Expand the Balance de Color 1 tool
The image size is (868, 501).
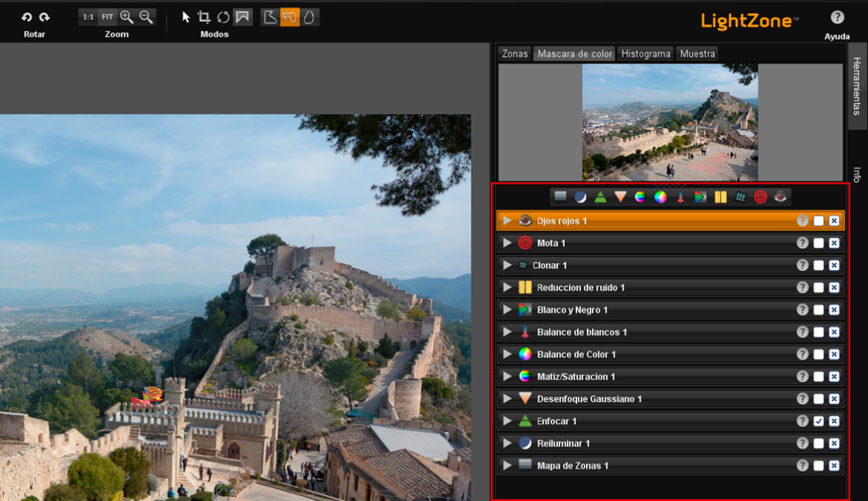[507, 354]
